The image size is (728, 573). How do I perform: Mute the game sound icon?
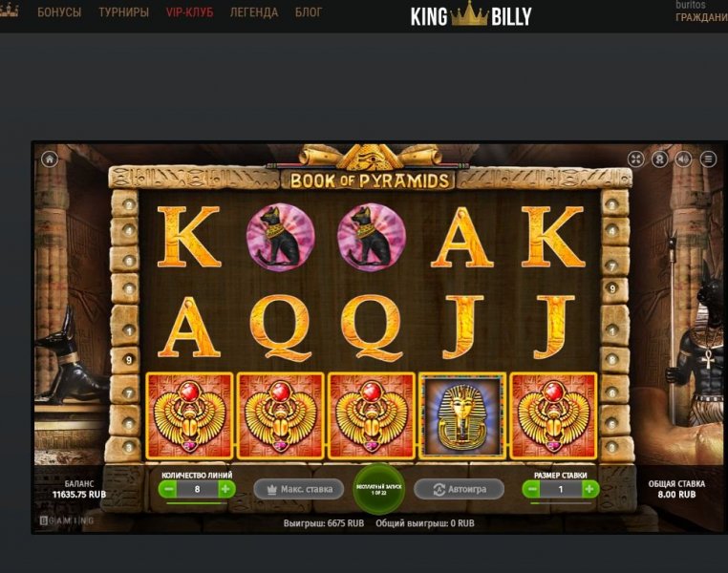pos(683,159)
